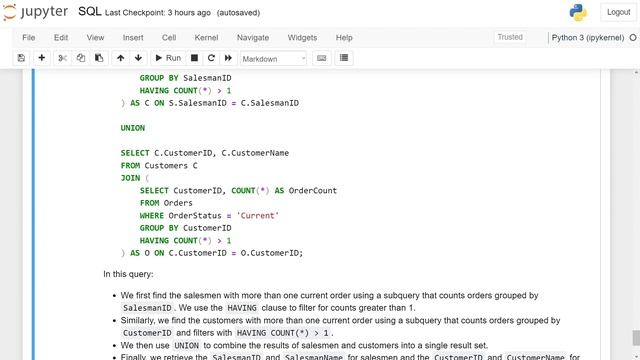This screenshot has width=640, height=360.
Task: Open the cell type Markdown dropdown
Action: (273, 59)
